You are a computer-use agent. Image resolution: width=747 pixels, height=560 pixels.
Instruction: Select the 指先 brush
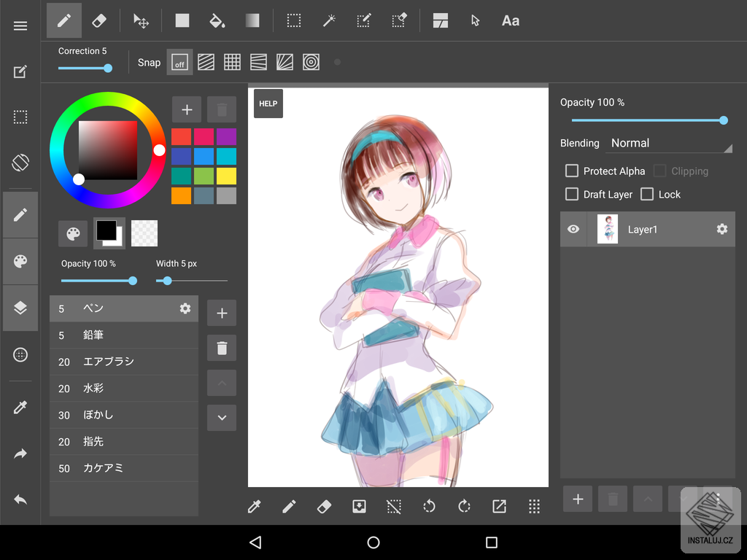(x=124, y=442)
